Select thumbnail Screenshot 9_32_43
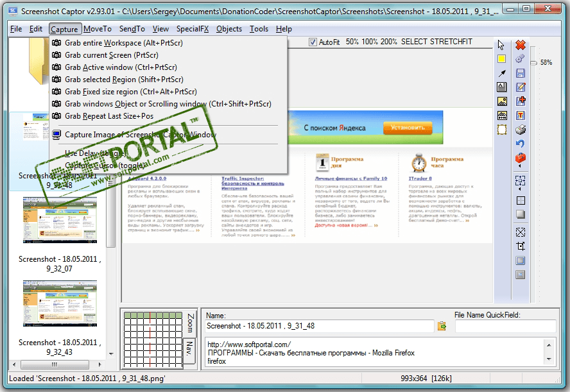The height and width of the screenshot is (392, 570). click(x=60, y=303)
